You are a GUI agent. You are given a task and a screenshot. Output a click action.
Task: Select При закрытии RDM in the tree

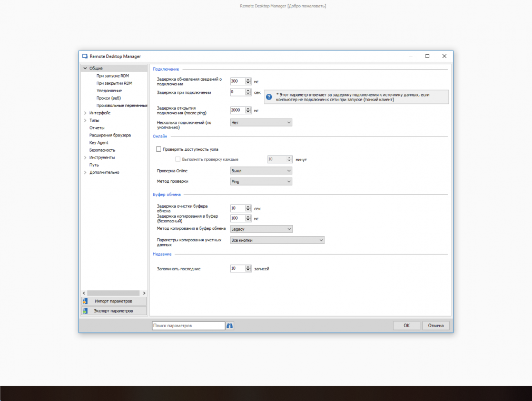(x=114, y=83)
